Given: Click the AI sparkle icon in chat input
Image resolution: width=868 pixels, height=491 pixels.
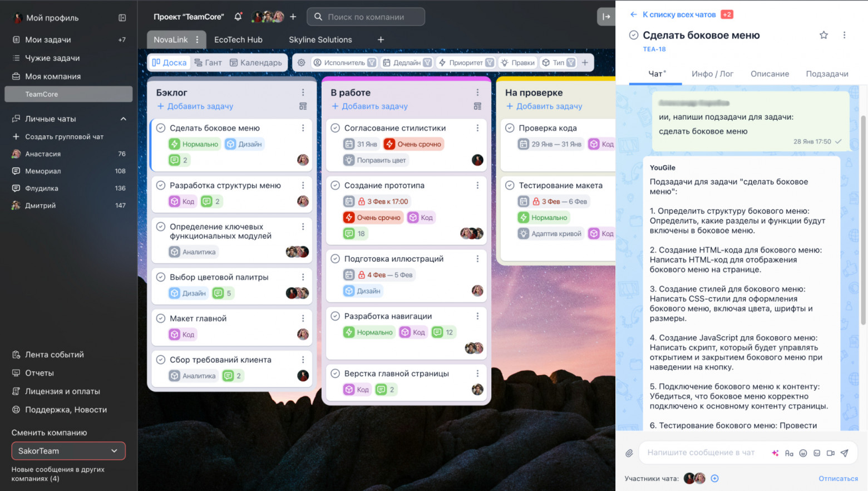Looking at the screenshot, I should [775, 453].
